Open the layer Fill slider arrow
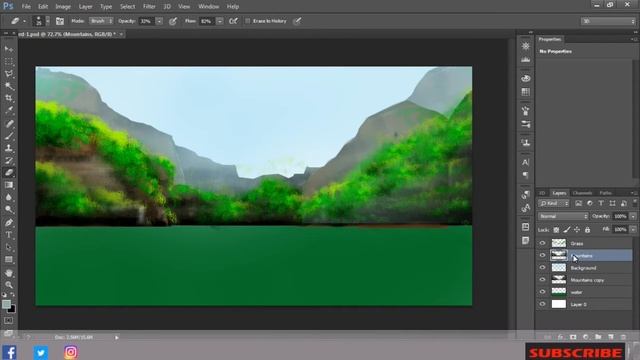This screenshot has height=360, width=640. (633, 230)
